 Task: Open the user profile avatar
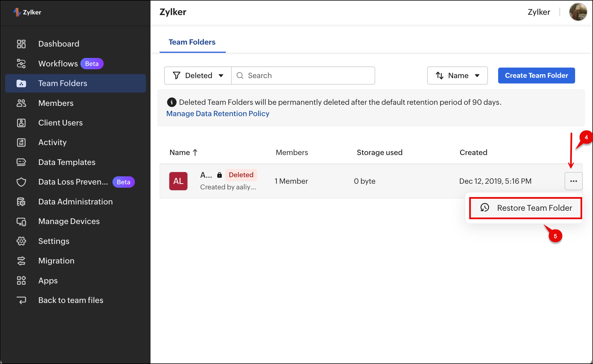pyautogui.click(x=578, y=12)
